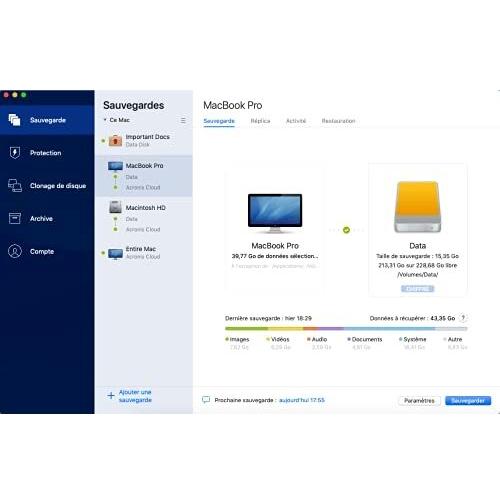Click Clonage de disque label
Screen dimensions: 500x500
coord(58,186)
